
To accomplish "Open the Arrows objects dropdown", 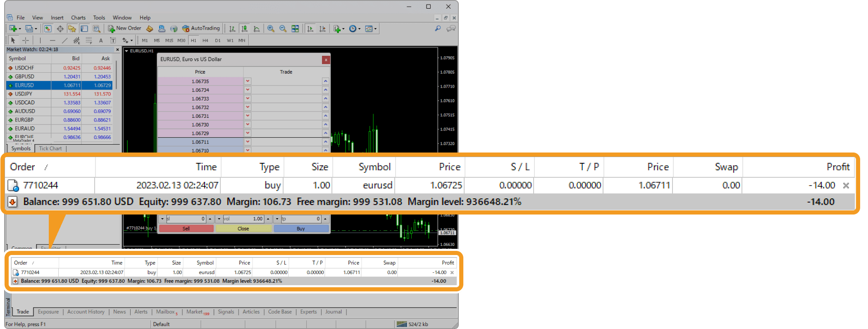I will 127,40.
